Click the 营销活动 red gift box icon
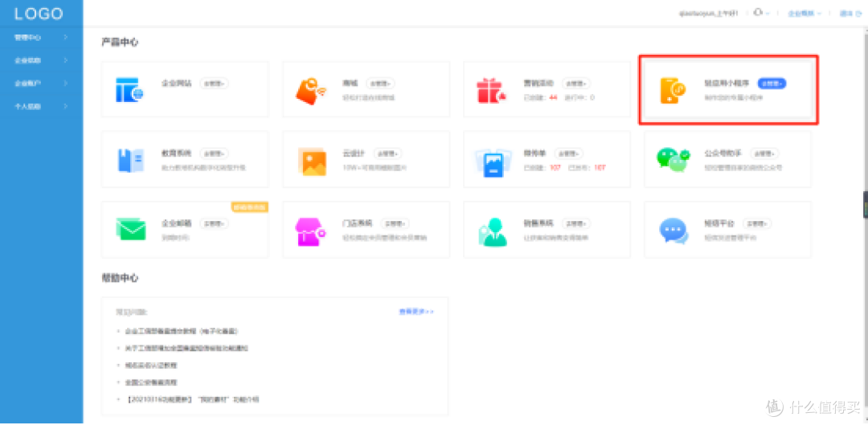Image resolution: width=868 pixels, height=425 pixels. click(491, 90)
